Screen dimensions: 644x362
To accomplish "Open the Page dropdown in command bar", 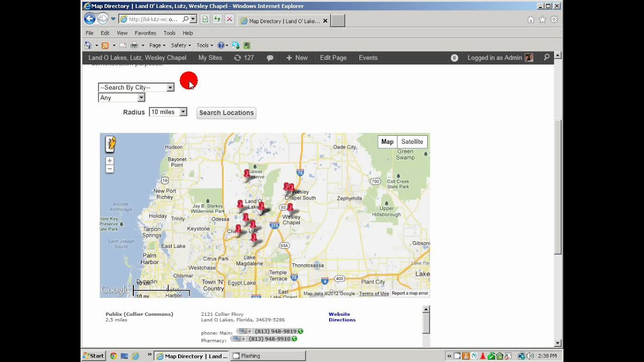I will (157, 45).
